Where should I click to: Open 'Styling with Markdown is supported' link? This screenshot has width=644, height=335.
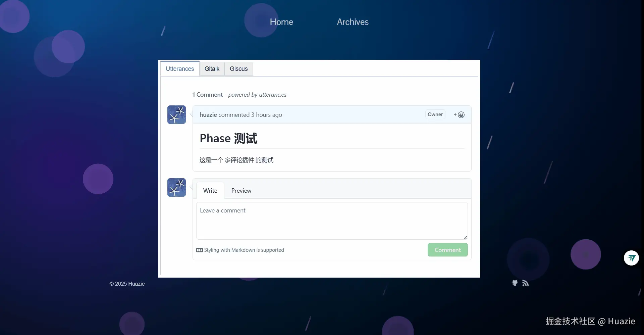tap(244, 250)
